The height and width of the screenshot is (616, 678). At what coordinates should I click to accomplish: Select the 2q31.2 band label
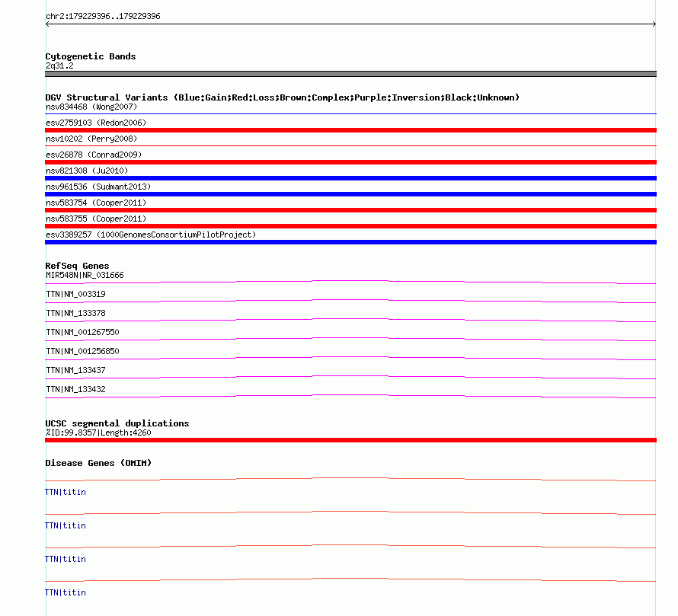[59, 65]
